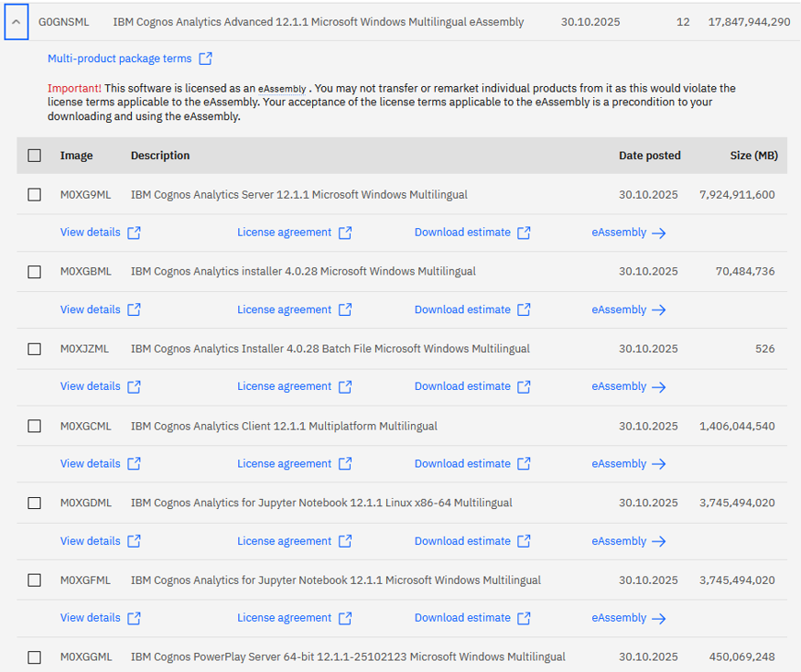Toggle the select-all checkbox in table header
Screen dimensions: 801x672
[x=35, y=156]
